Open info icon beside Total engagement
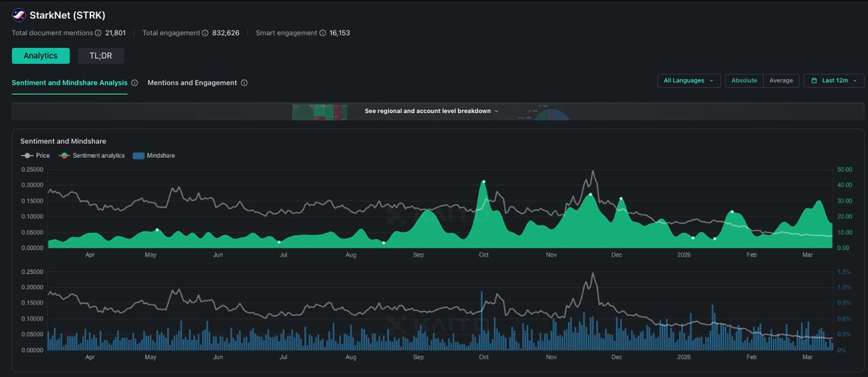Viewport: 868px width, 377px height. (x=205, y=33)
